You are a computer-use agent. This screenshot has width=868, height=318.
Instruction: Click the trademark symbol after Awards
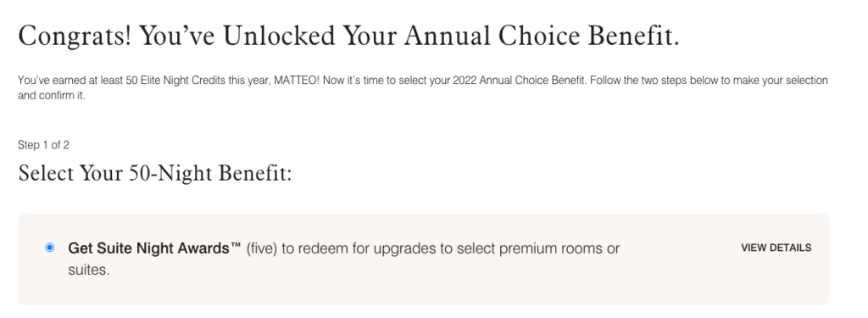pos(236,246)
